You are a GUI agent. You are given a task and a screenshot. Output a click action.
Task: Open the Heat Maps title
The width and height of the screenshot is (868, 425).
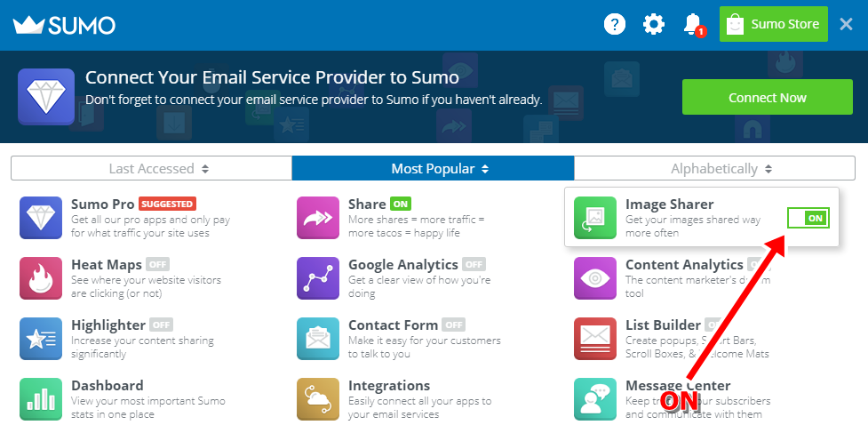coord(107,264)
